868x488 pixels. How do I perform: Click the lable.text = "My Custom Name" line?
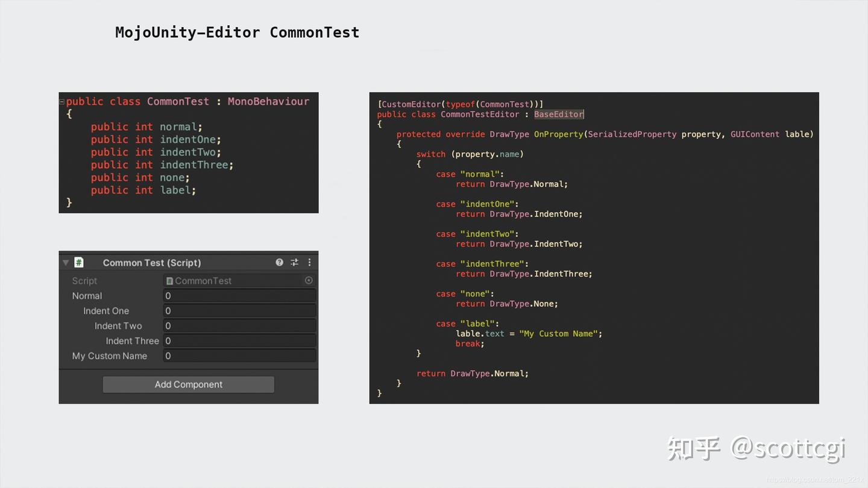529,334
